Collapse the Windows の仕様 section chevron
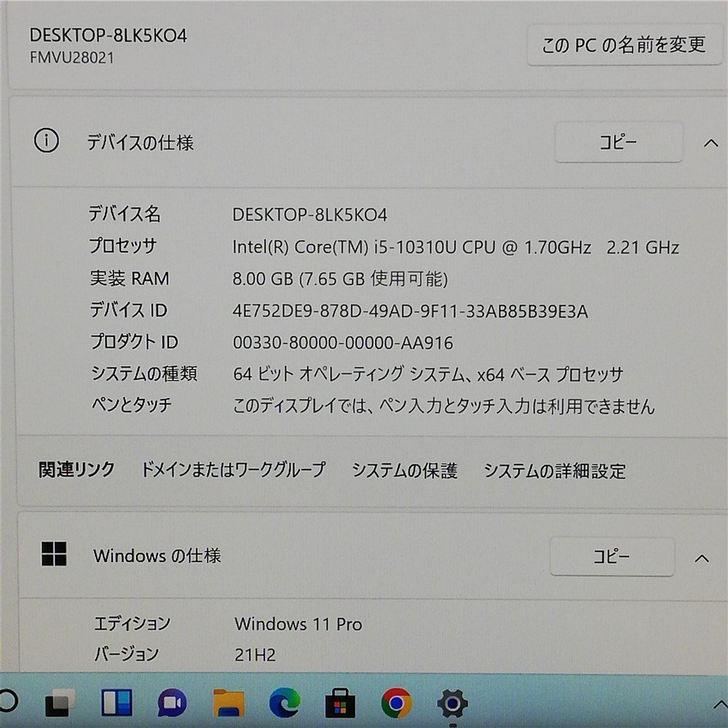Image resolution: width=728 pixels, height=728 pixels. pos(702,558)
